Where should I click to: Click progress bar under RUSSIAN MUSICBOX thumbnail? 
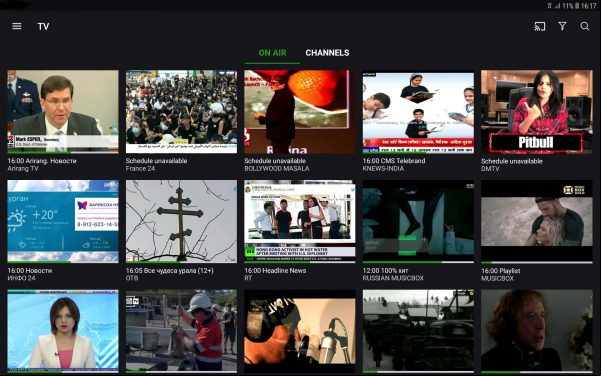pos(418,262)
